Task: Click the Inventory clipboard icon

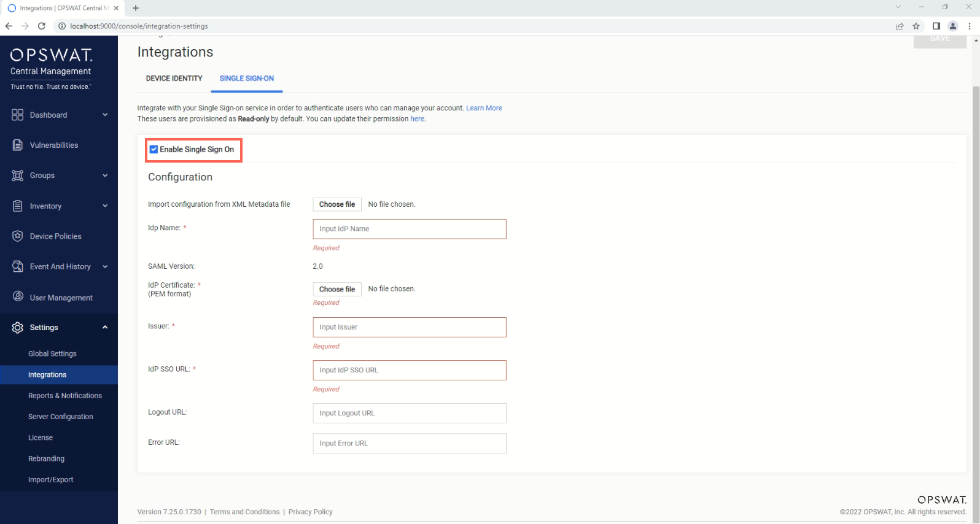Action: pos(17,206)
